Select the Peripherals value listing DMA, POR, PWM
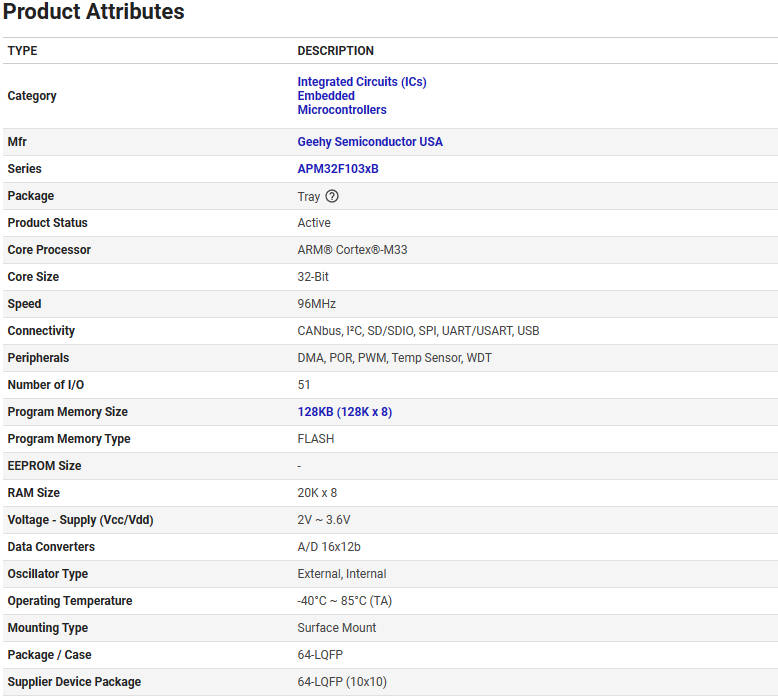Screen dimensions: 778x700 point(394,358)
